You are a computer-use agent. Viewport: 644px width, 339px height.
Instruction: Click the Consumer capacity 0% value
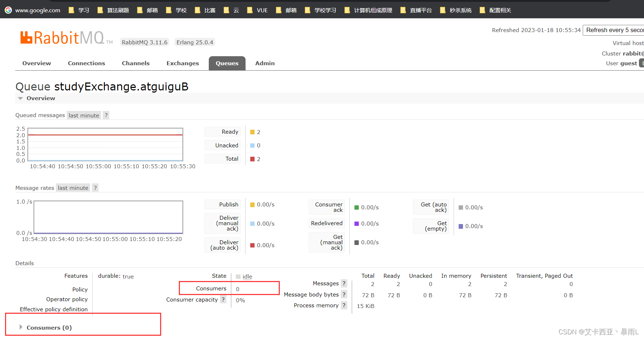coord(241,300)
